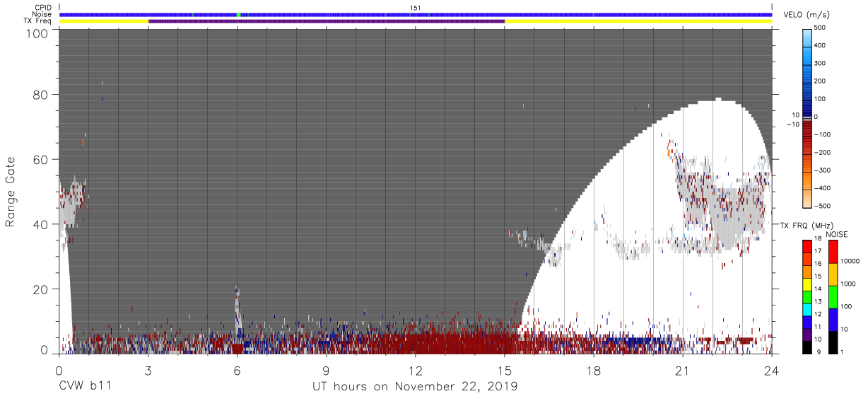The width and height of the screenshot is (868, 401).
Task: Click the 80 range gate tick label
Action: pyautogui.click(x=40, y=96)
